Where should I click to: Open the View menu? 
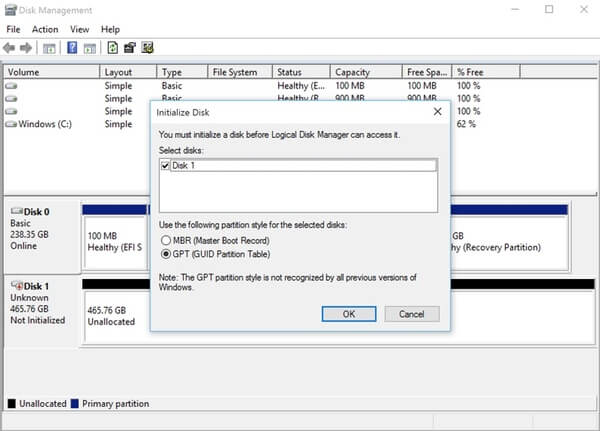(x=80, y=29)
